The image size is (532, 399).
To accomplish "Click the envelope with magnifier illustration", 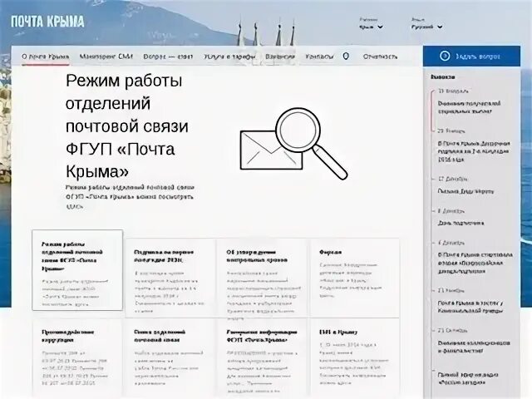I will click(x=293, y=144).
